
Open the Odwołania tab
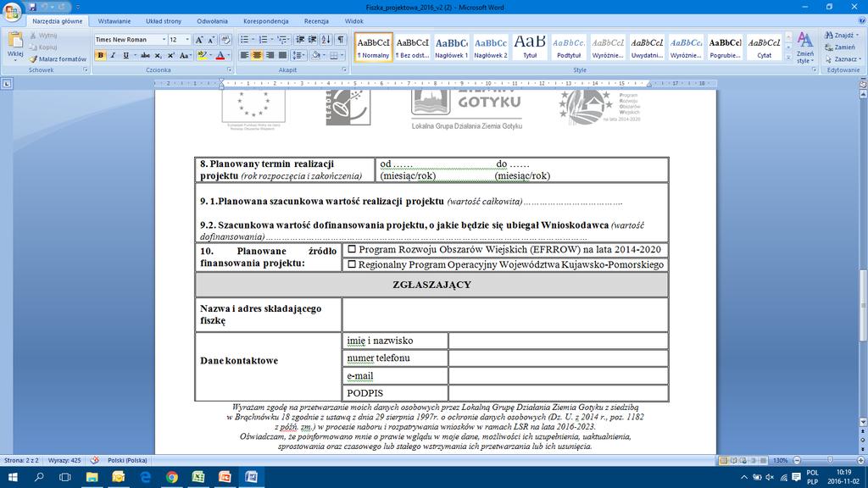click(x=212, y=21)
